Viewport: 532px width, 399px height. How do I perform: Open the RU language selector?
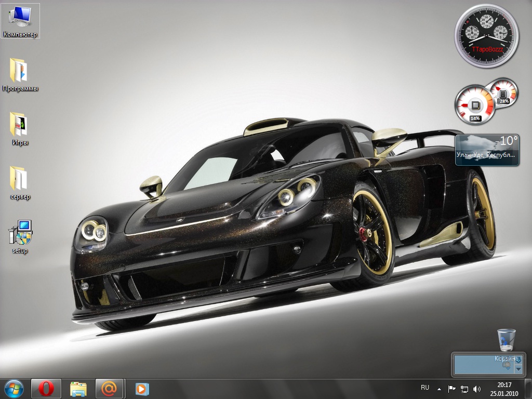425,388
